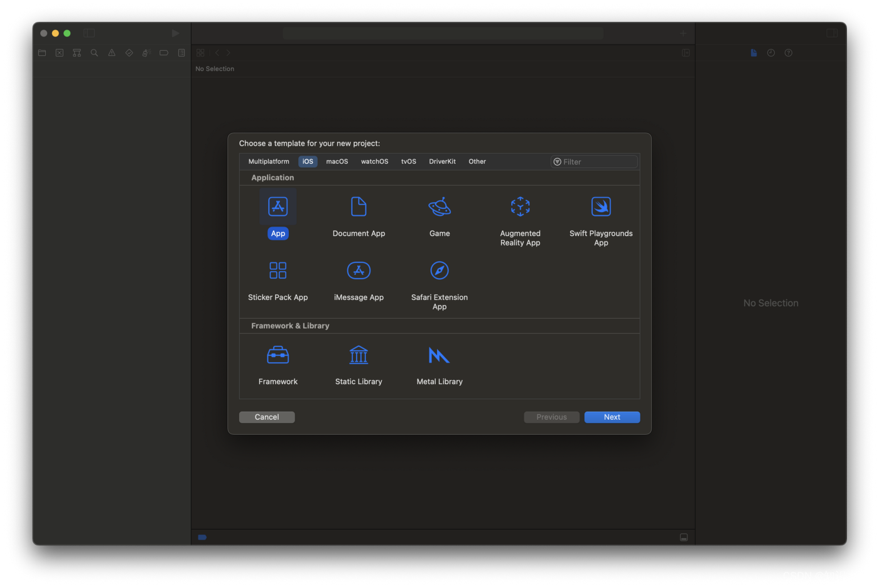Open the Find navigator magnifier
This screenshot has width=879, height=588.
point(94,53)
